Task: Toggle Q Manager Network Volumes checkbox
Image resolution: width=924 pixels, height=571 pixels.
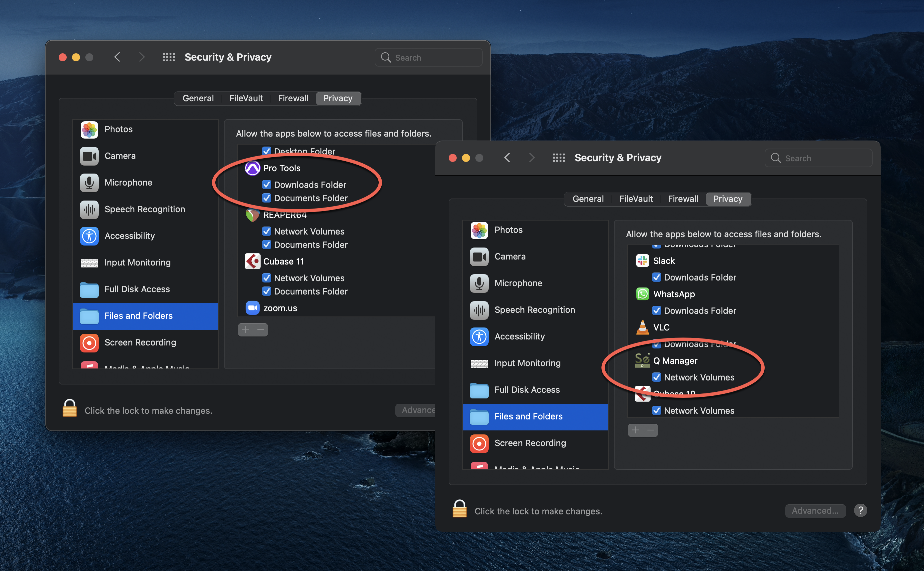Action: pos(657,377)
